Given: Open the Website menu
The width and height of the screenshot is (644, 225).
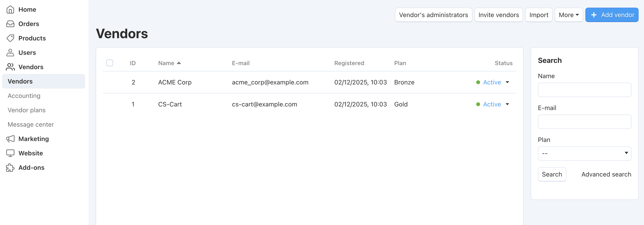Looking at the screenshot, I should pyautogui.click(x=31, y=153).
